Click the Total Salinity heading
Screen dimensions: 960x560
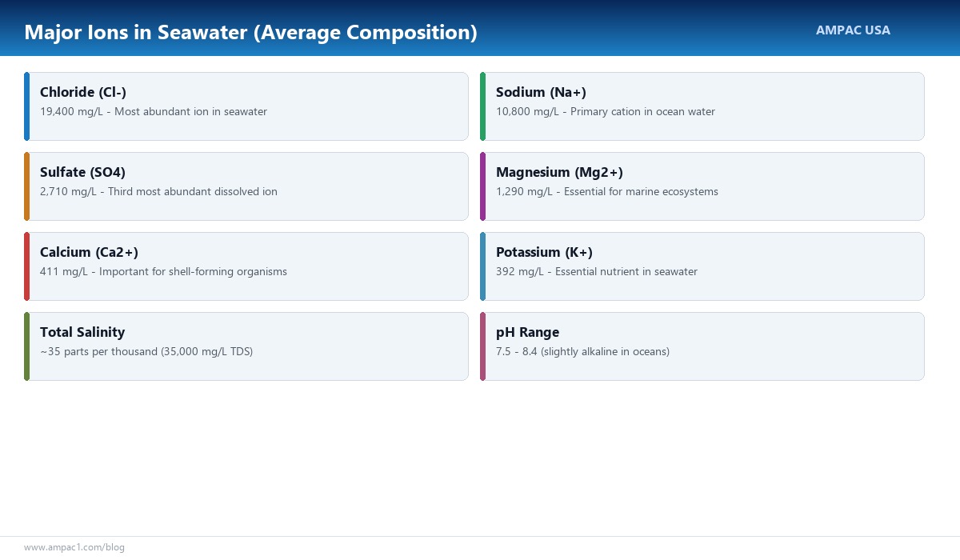pos(82,332)
